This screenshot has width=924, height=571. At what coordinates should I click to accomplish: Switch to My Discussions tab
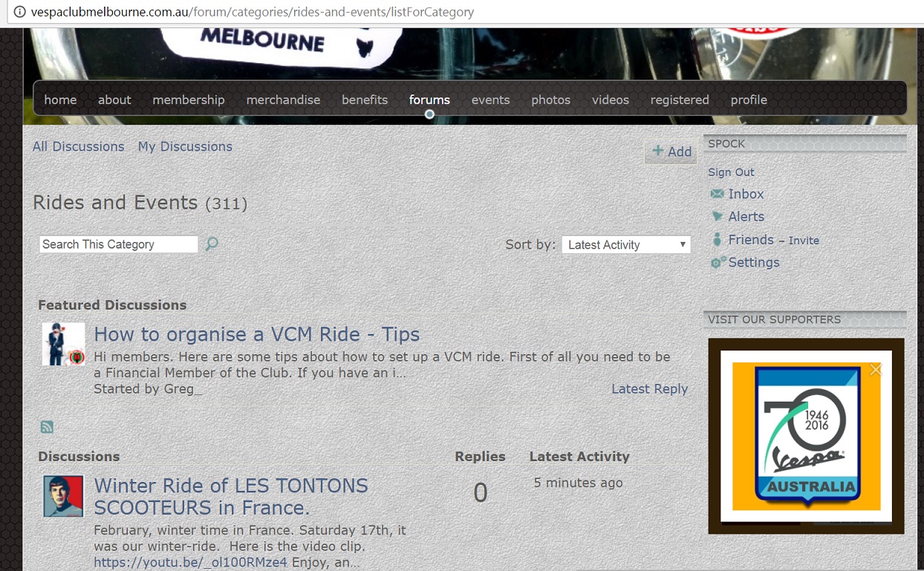[x=185, y=147]
